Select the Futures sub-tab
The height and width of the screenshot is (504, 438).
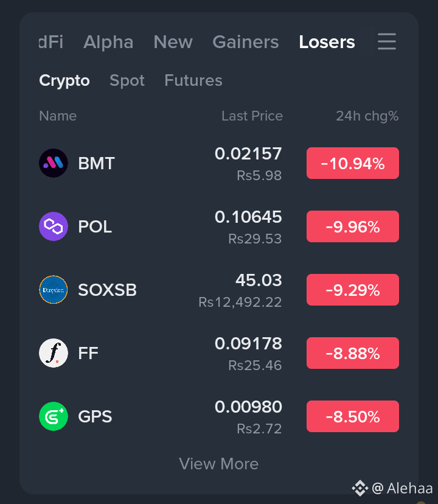point(193,80)
